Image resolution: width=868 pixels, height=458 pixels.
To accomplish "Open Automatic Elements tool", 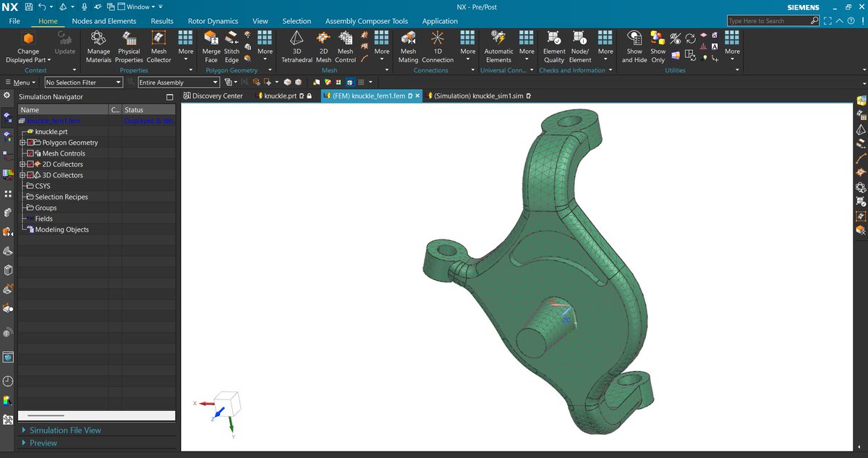I will [498, 47].
